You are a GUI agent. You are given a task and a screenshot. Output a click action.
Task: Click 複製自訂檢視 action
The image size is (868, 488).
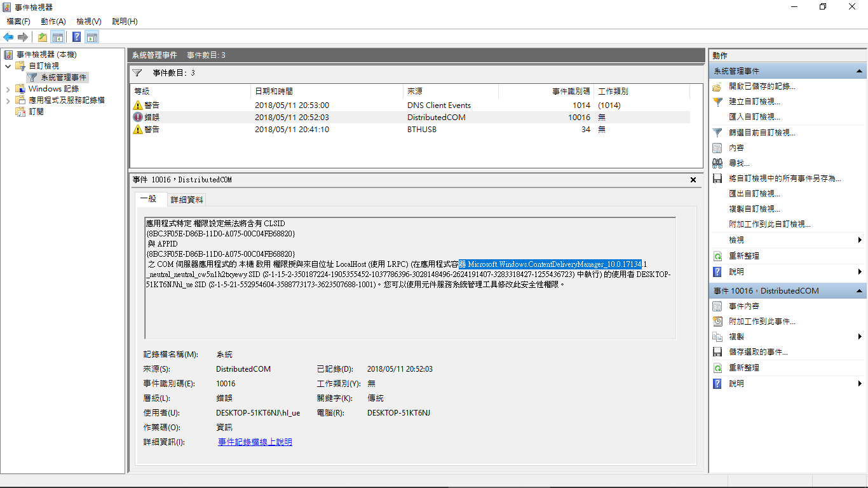pos(754,209)
